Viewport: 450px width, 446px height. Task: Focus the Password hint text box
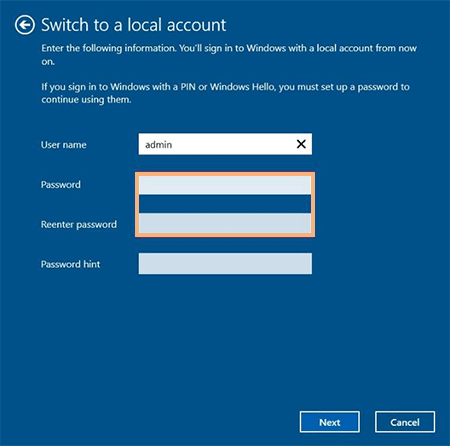click(x=225, y=263)
